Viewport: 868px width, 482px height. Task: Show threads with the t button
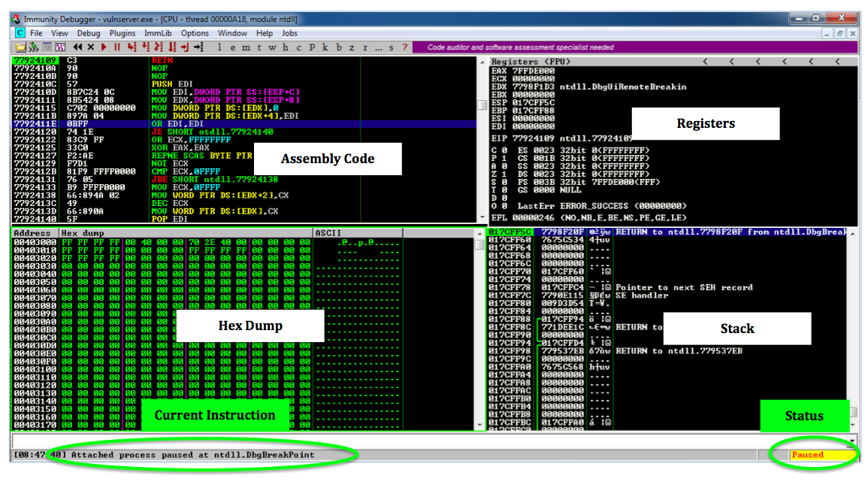tap(259, 47)
